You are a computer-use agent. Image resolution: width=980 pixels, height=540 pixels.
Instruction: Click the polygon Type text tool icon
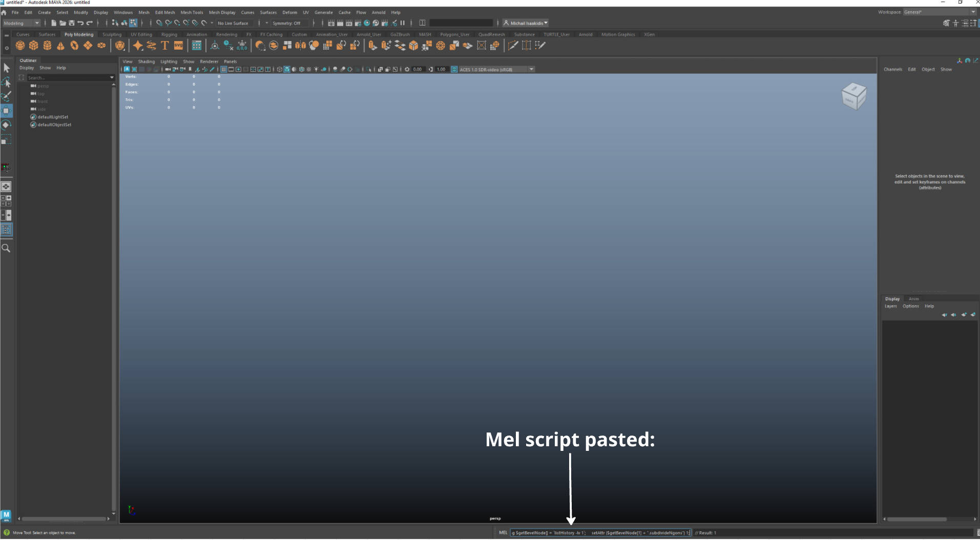pos(165,46)
